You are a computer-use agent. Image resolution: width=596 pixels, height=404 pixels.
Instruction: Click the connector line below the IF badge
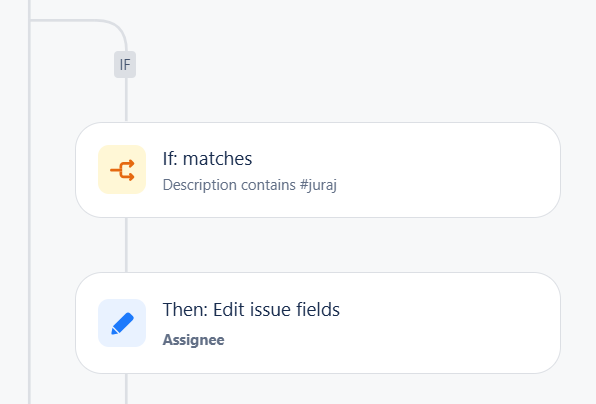pyautogui.click(x=126, y=100)
